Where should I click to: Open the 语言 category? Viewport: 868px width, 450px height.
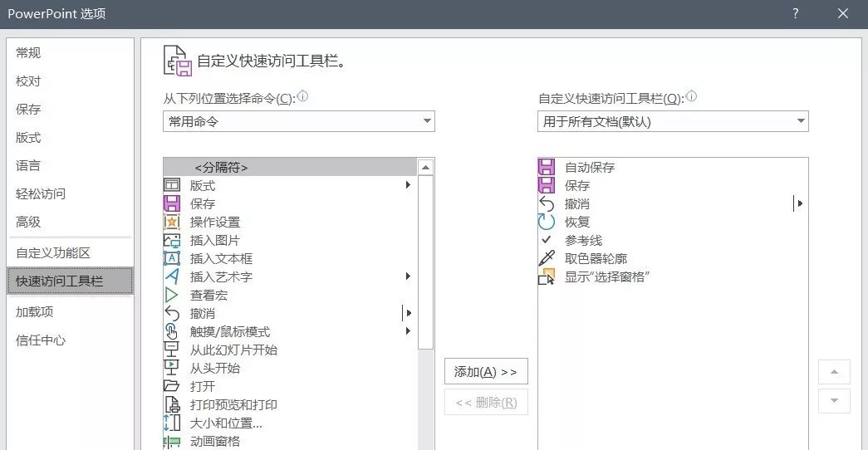70,165
